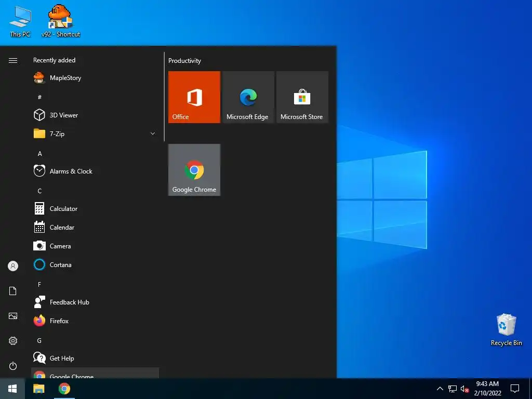Start the Camera app
This screenshot has width=532, height=399.
[x=95, y=246]
